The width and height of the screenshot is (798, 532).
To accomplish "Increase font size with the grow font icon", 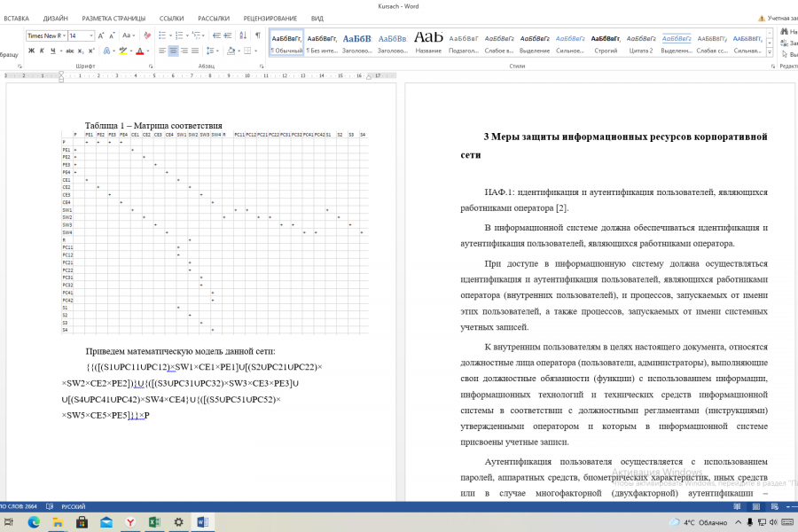I will point(101,35).
